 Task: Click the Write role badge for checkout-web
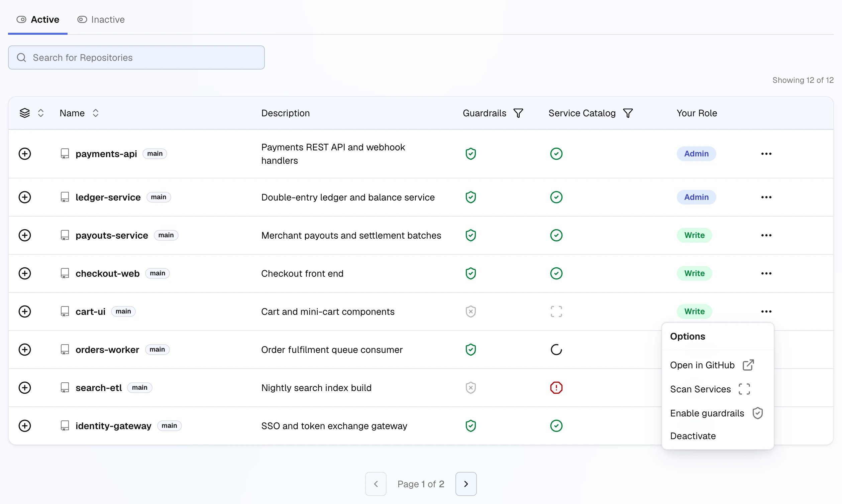coord(694,273)
